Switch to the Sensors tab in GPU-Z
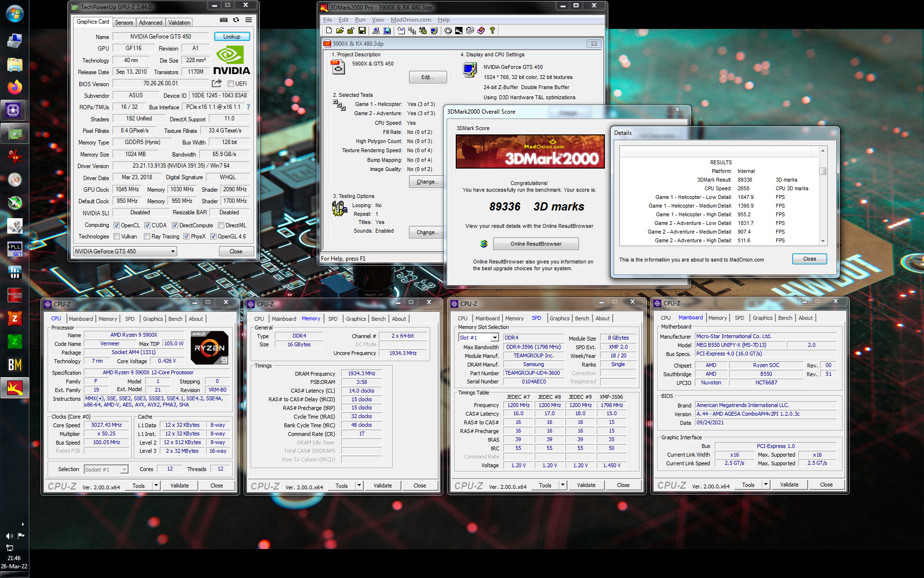 point(124,23)
